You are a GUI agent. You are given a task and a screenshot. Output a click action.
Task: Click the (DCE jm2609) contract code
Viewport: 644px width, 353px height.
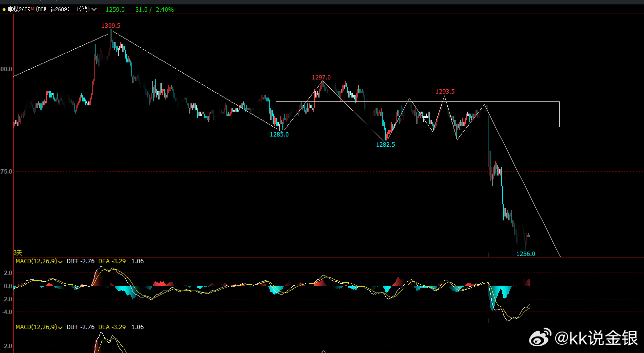pos(53,9)
